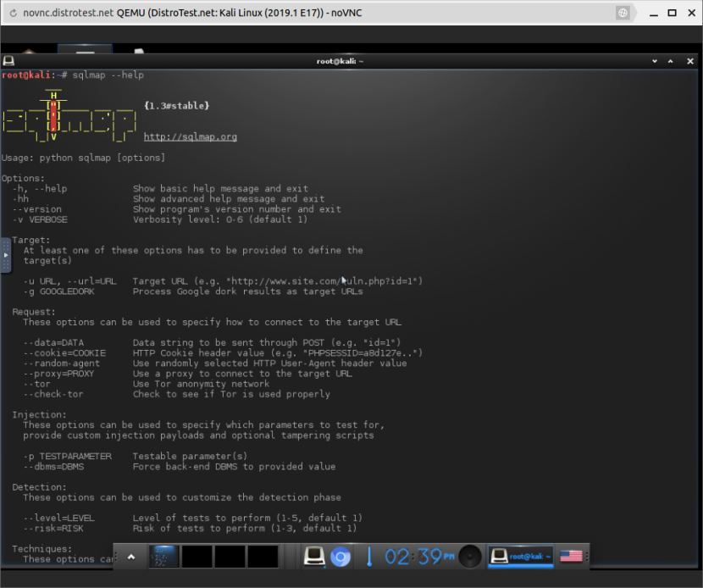This screenshot has height=588, width=703.
Task: Click the '-hh' option text
Action: click(x=20, y=199)
